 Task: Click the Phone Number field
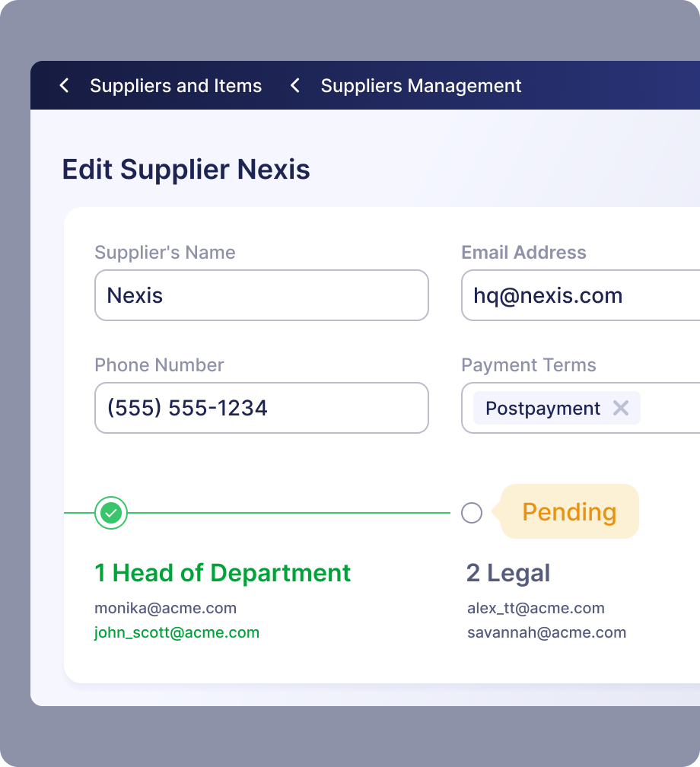click(x=261, y=408)
